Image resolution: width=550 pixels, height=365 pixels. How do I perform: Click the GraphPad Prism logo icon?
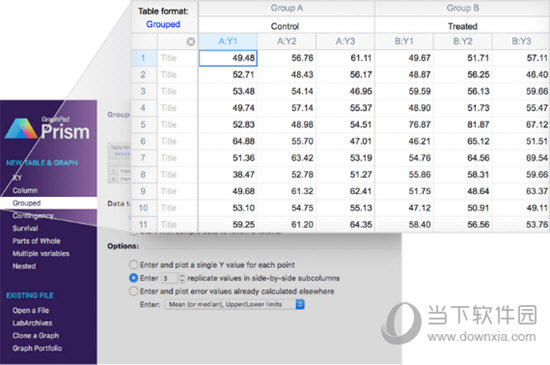[21, 128]
